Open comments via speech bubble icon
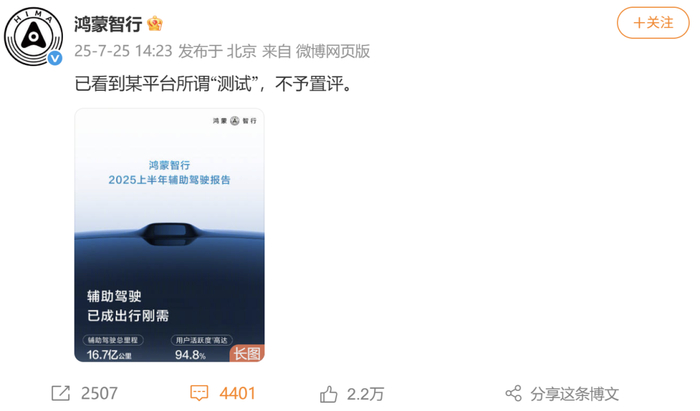Image resolution: width=700 pixels, height=411 pixels. click(199, 393)
